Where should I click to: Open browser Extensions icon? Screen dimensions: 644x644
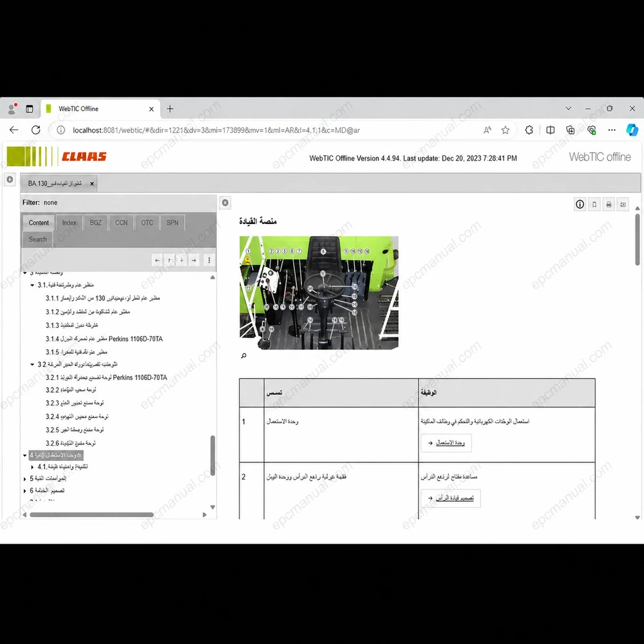click(529, 130)
